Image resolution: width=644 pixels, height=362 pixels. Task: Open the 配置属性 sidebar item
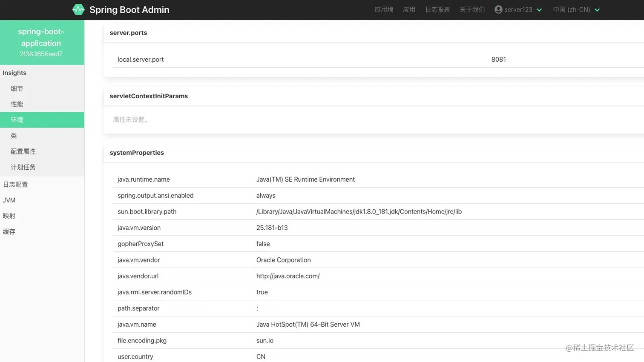(42, 151)
